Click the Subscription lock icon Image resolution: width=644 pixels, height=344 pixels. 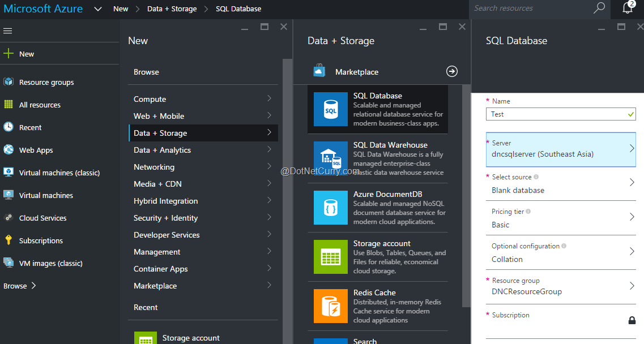(x=632, y=320)
